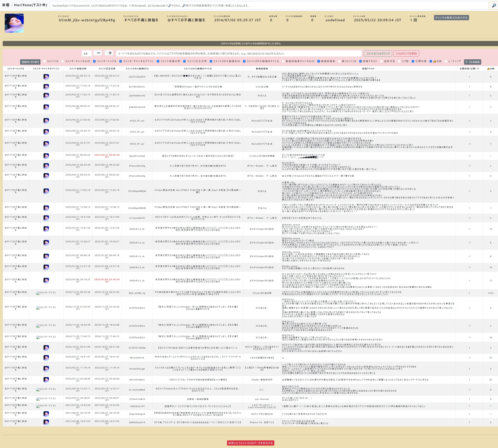498x448 pixels.
Task: Click commenter icon in 2025/05/22 06:52:13 row
Action: click(46, 77)
